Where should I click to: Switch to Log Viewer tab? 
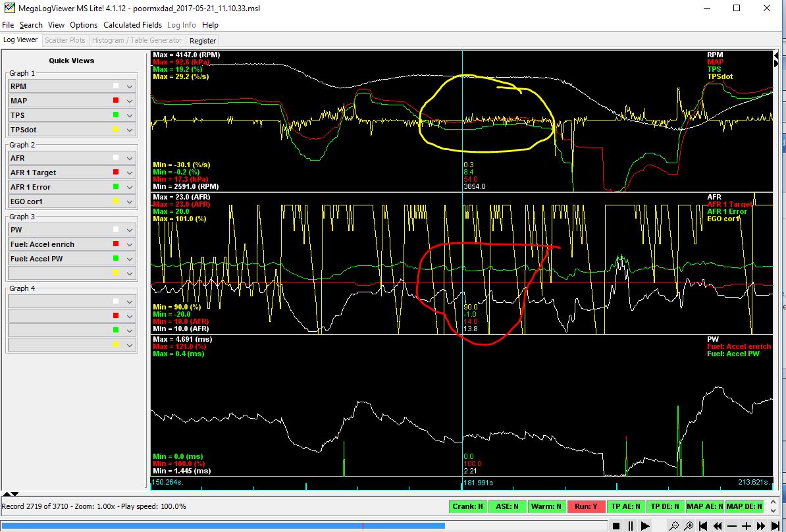20,40
